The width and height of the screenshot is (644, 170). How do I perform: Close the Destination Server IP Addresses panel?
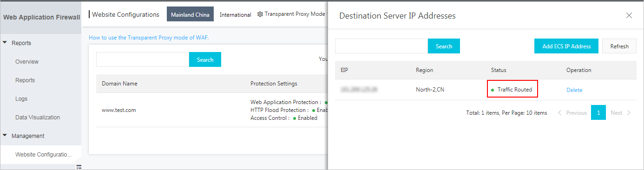tap(629, 15)
